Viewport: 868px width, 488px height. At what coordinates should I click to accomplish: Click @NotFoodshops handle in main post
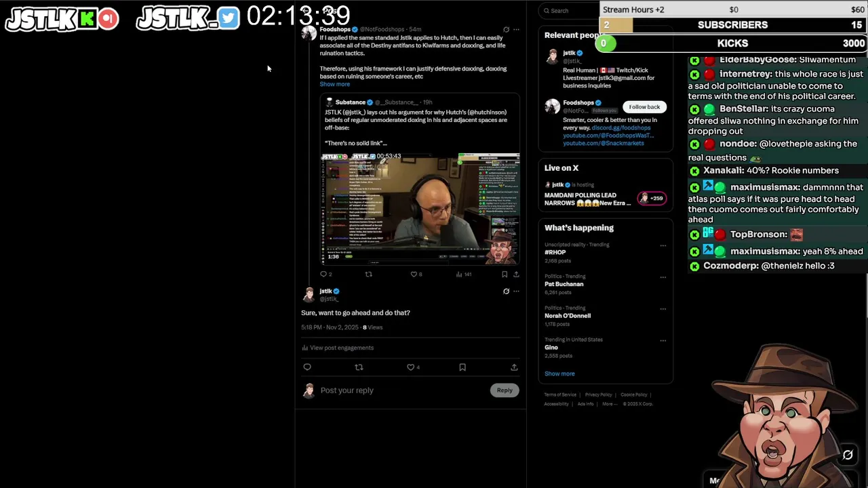point(382,29)
